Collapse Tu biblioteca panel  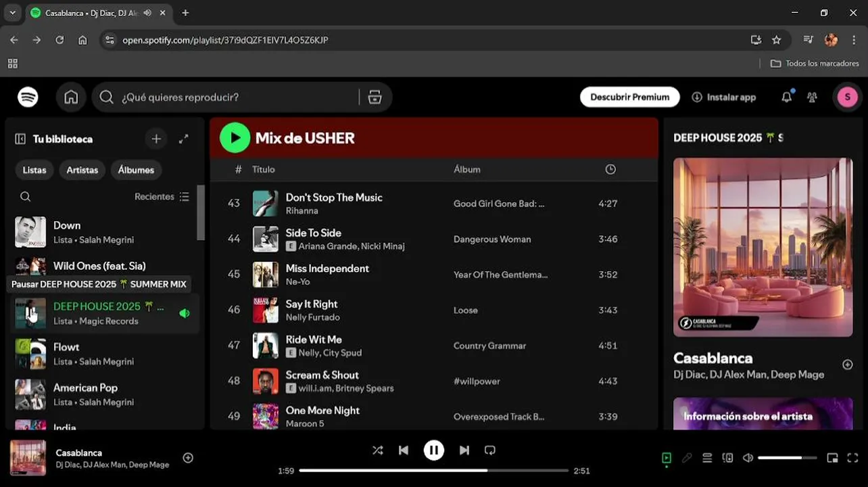coord(20,139)
